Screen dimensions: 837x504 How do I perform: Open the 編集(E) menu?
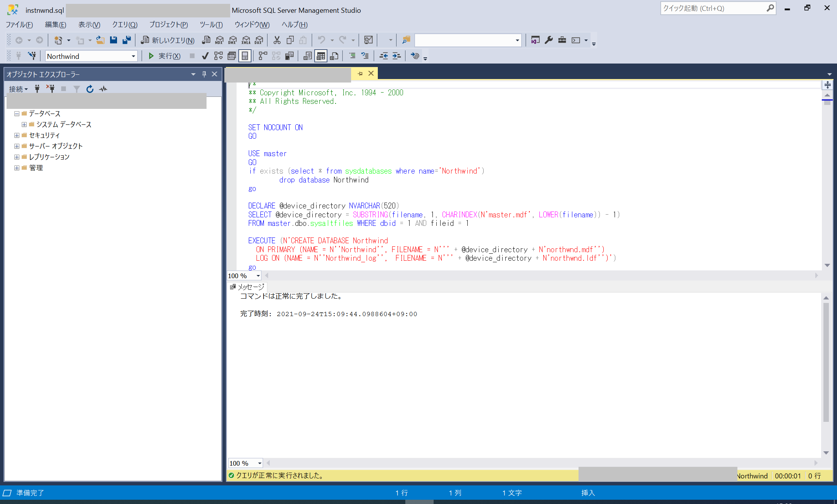click(55, 25)
